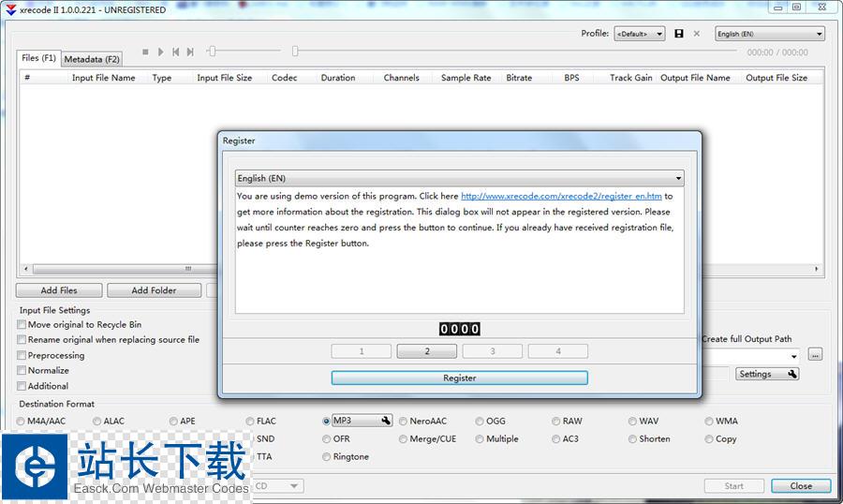Choose RAW output format

pos(555,422)
